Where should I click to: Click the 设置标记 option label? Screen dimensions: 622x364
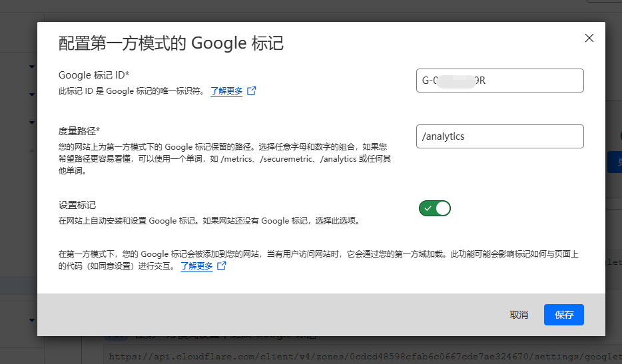tap(77, 205)
